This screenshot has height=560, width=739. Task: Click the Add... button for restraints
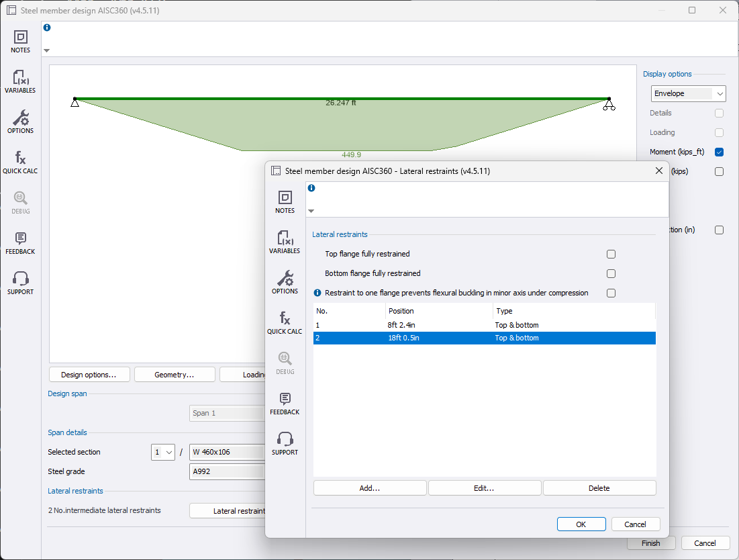point(369,488)
